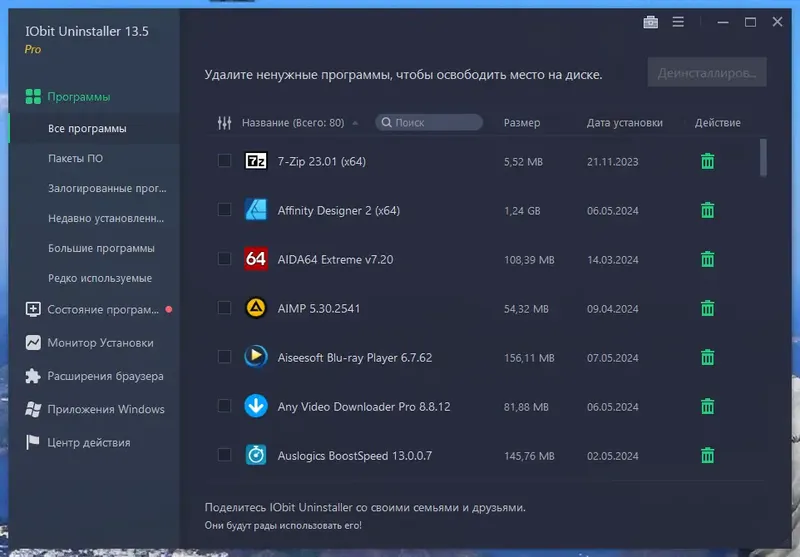Tick the Any Video Downloader Pro checkbox

click(x=224, y=406)
